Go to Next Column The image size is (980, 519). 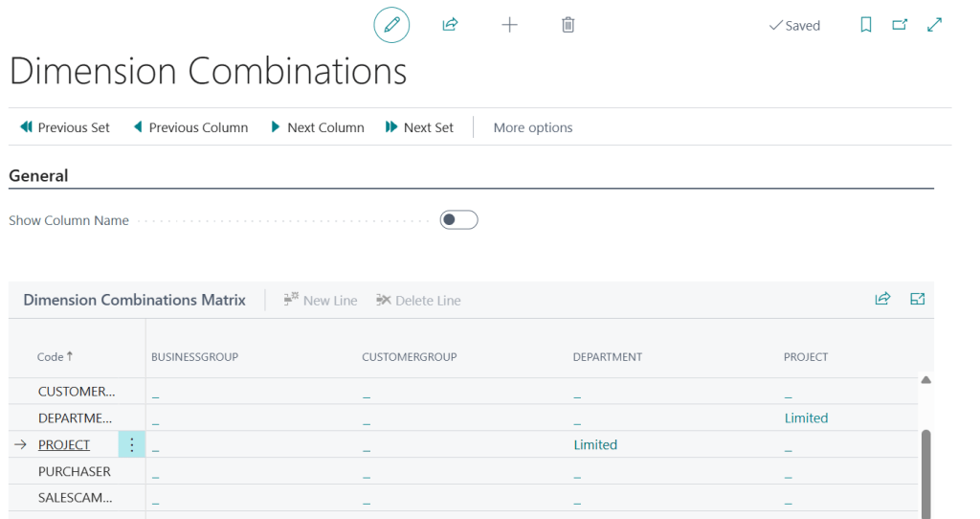point(318,127)
